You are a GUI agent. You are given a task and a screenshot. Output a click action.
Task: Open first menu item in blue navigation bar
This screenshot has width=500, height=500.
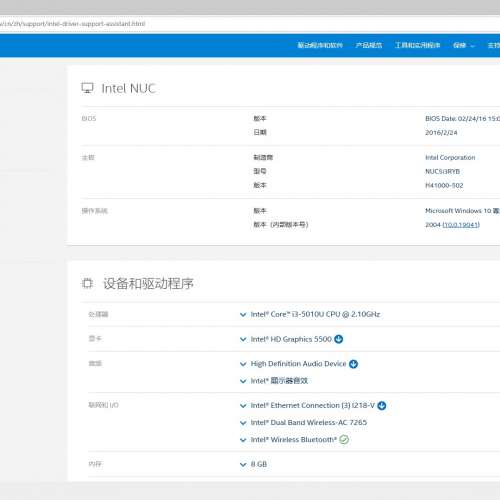(x=320, y=45)
